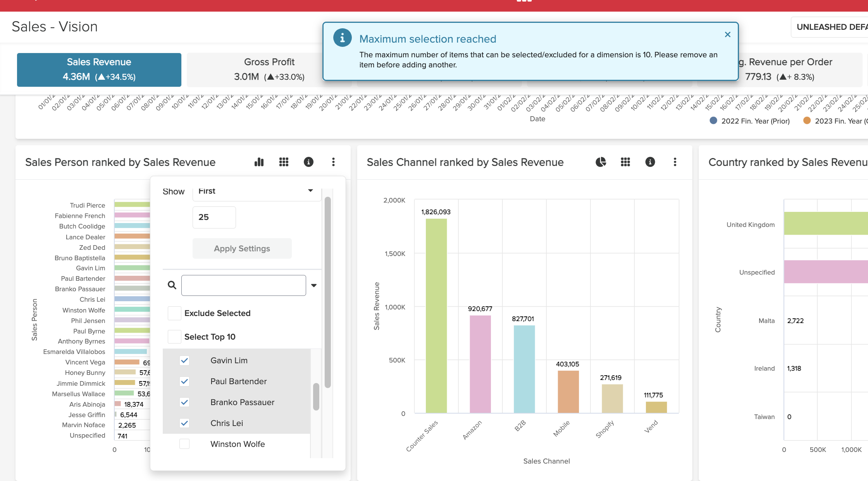Dismiss the Maximum selection reached notification
The width and height of the screenshot is (868, 481).
pos(728,34)
